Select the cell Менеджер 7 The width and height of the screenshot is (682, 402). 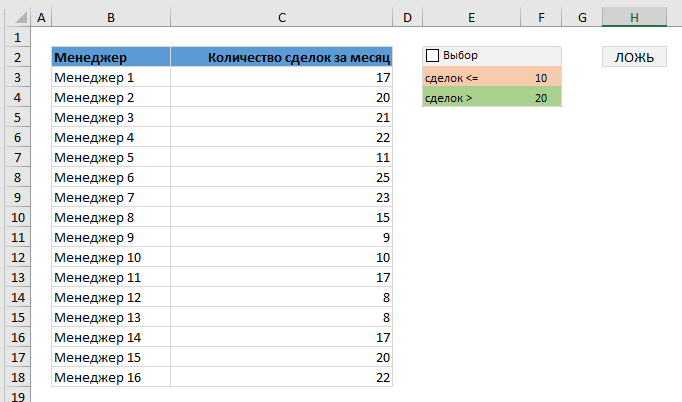111,197
